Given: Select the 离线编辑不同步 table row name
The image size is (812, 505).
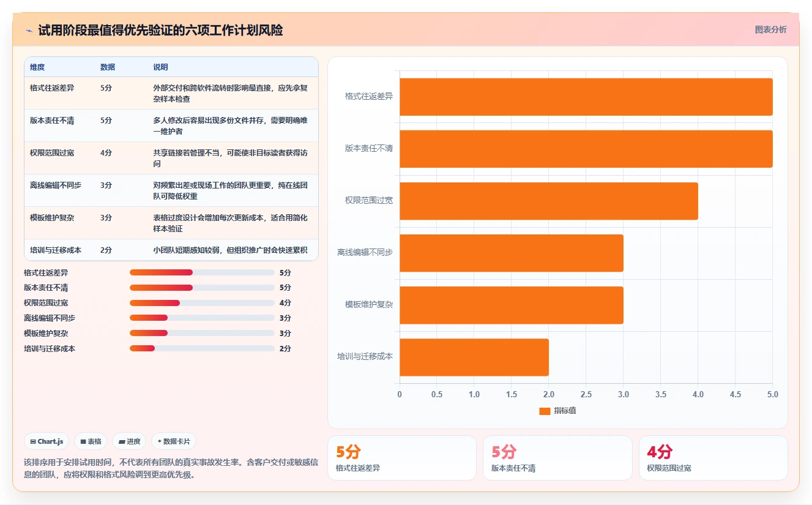Looking at the screenshot, I should tap(56, 185).
